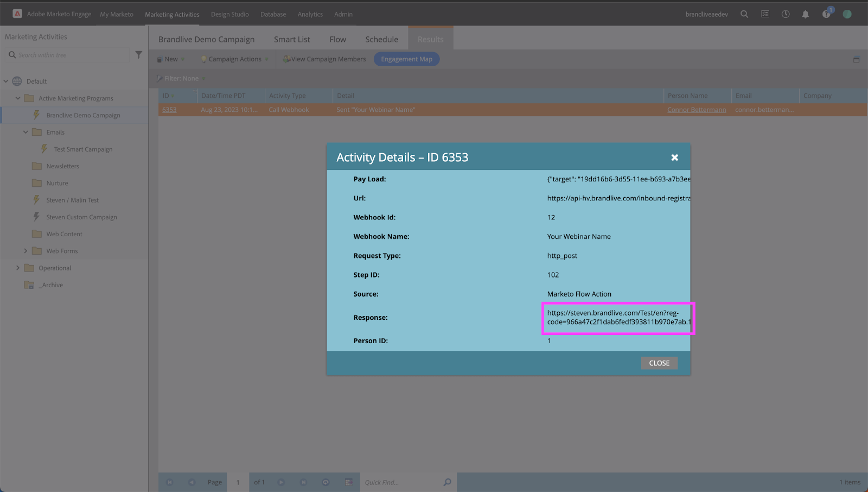The height and width of the screenshot is (492, 868).
Task: Open Design Studio in top navigation
Action: [230, 15]
